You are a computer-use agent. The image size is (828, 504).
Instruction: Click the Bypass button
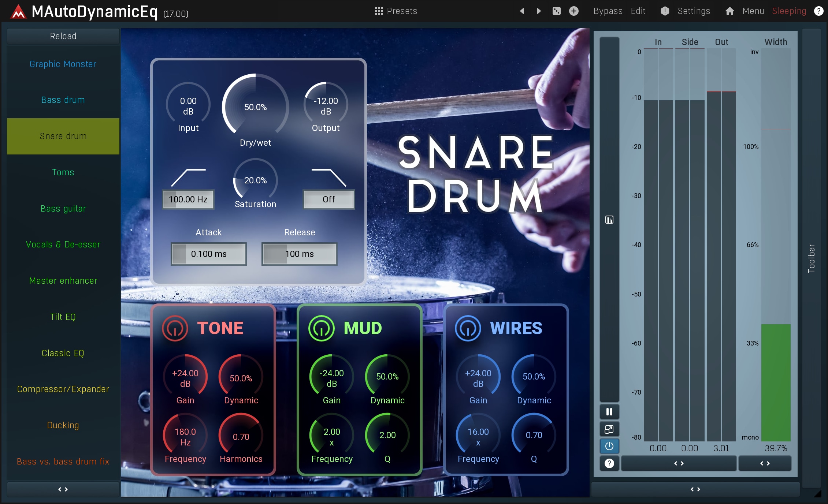pyautogui.click(x=608, y=11)
